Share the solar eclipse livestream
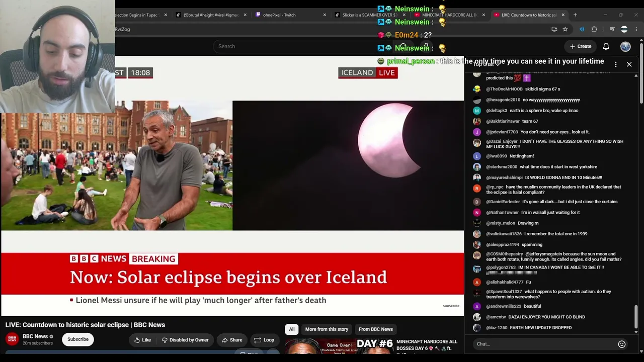This screenshot has width=644, height=362. pos(232,340)
